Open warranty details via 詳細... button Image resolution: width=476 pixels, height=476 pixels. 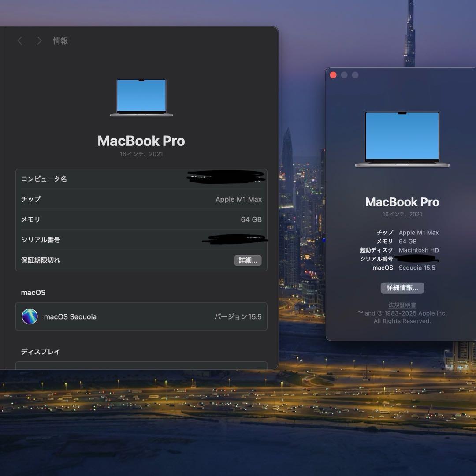[248, 260]
